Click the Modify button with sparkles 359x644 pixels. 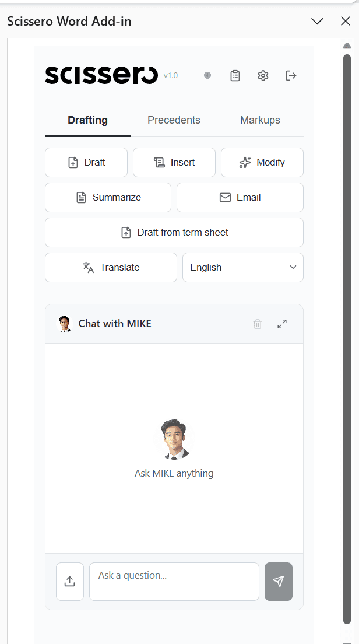click(262, 163)
